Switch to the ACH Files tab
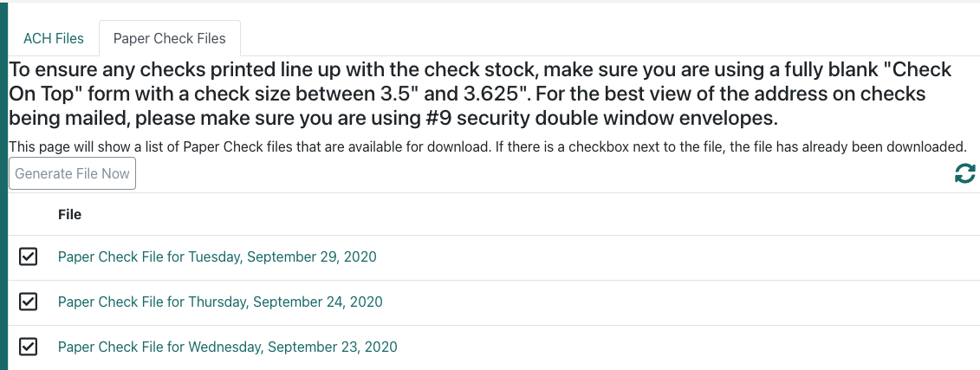 [54, 39]
